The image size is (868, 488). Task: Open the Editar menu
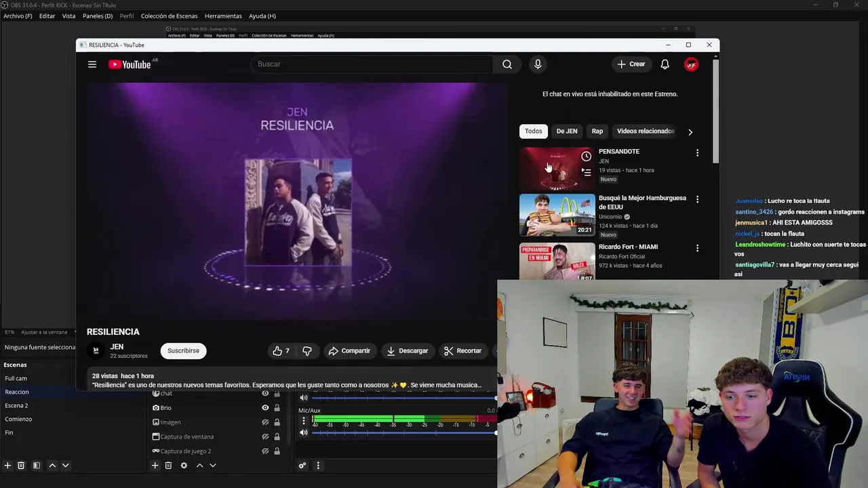(x=47, y=16)
